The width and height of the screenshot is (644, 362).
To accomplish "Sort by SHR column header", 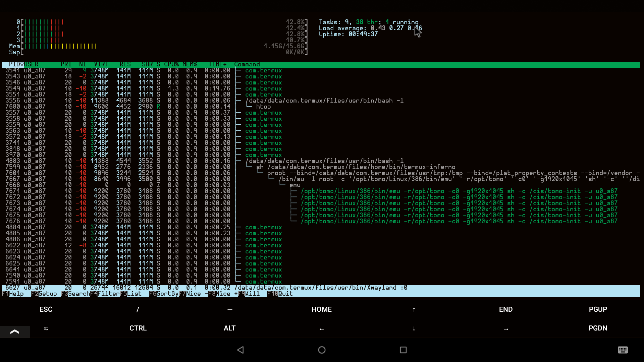I will [x=147, y=64].
